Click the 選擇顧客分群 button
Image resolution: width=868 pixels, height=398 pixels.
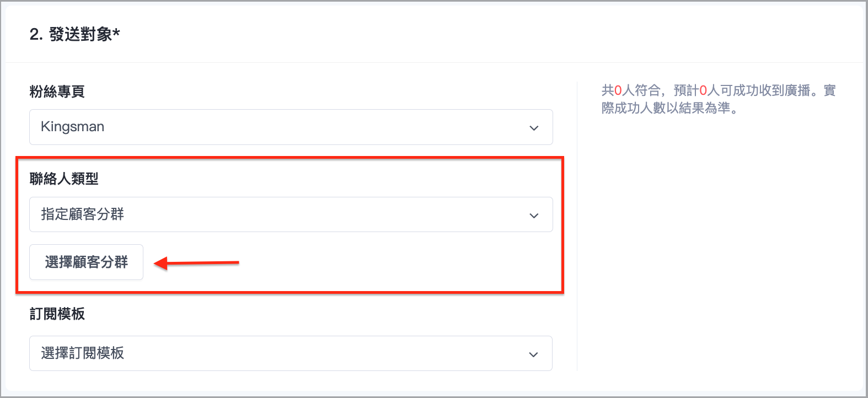point(86,262)
